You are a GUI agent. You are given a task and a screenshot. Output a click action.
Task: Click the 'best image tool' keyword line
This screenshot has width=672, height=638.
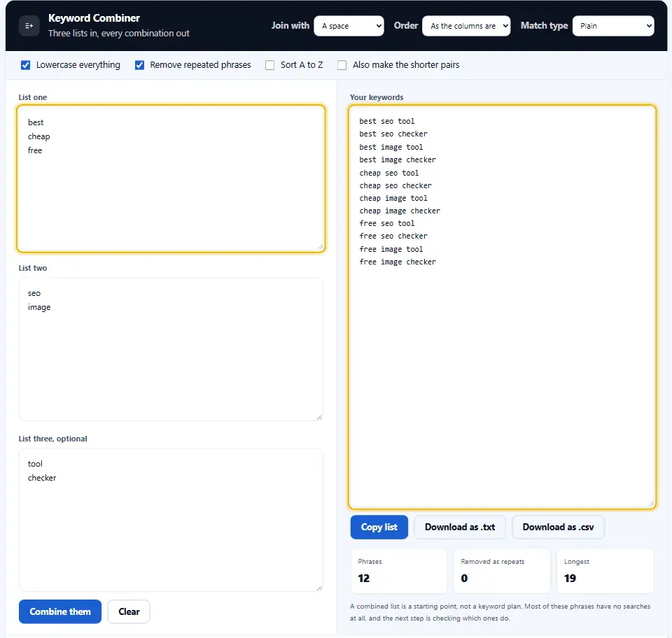click(391, 147)
